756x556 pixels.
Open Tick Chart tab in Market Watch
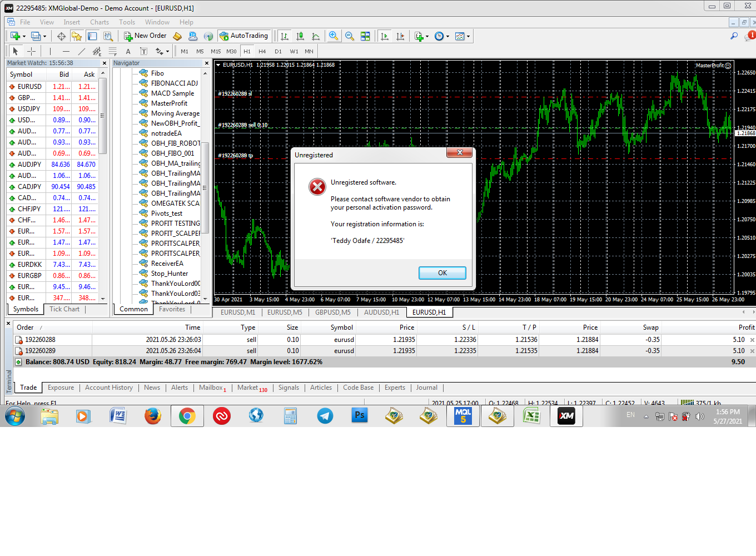pos(64,309)
